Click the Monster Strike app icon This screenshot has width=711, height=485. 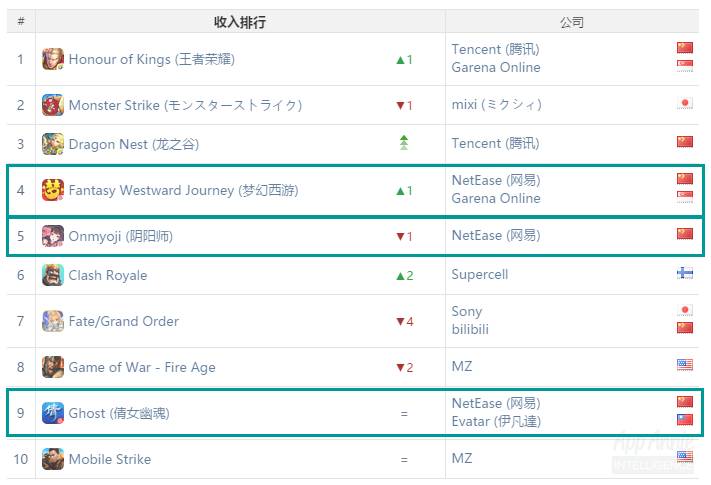click(53, 105)
